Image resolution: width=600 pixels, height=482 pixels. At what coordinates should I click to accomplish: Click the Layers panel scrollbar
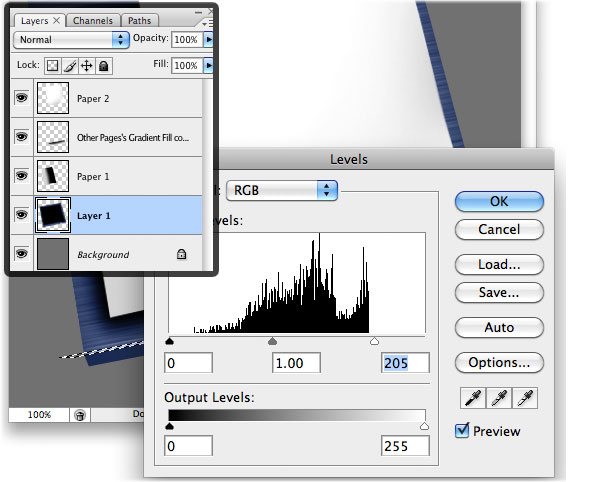(207, 175)
